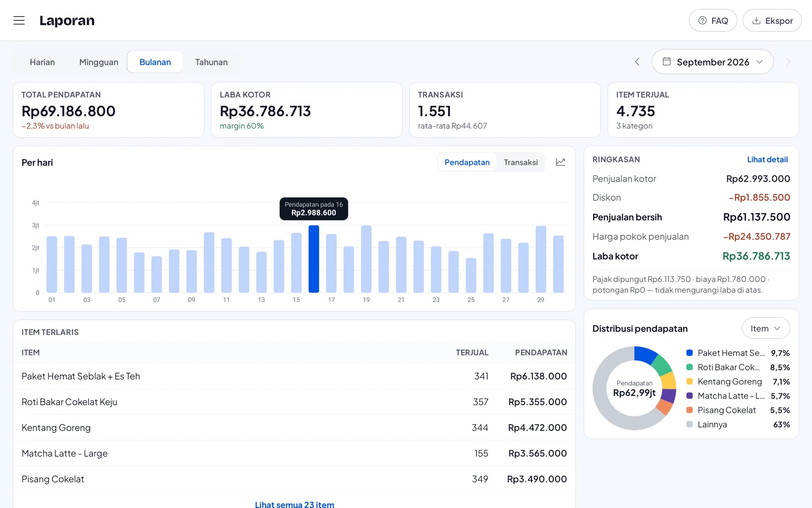Open the hamburger navigation menu
The image size is (812, 508).
[x=19, y=20]
